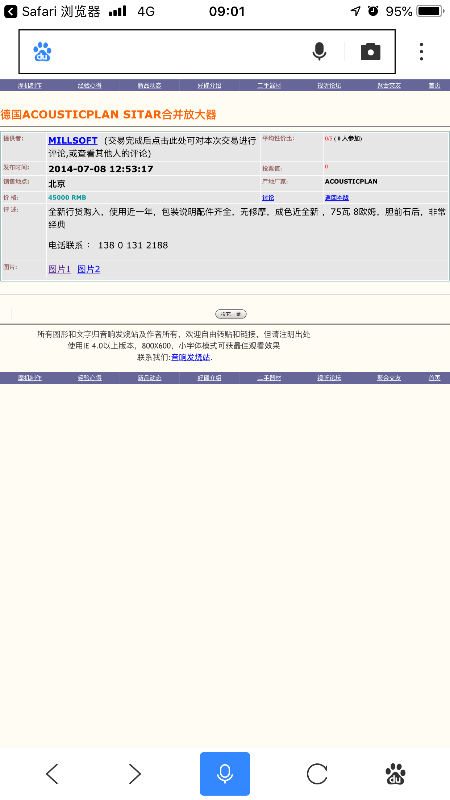
Task: Open 新品动态 in header navigation bar
Action: (149, 85)
